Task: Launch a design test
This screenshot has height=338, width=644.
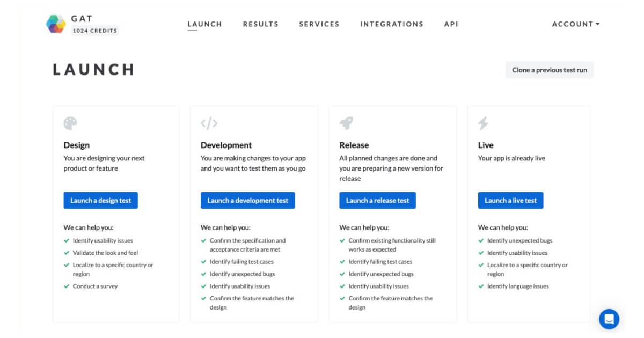Action: click(101, 200)
